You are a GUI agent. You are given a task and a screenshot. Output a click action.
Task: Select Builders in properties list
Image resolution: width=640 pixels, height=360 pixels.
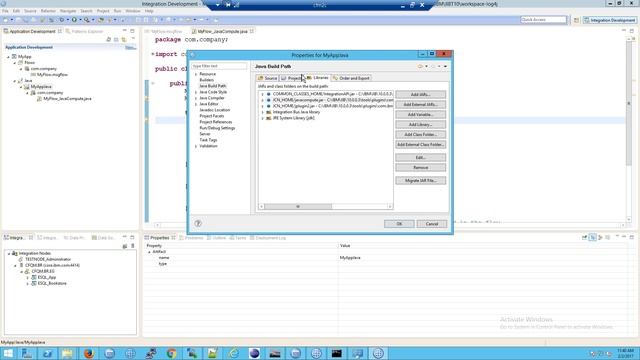207,80
